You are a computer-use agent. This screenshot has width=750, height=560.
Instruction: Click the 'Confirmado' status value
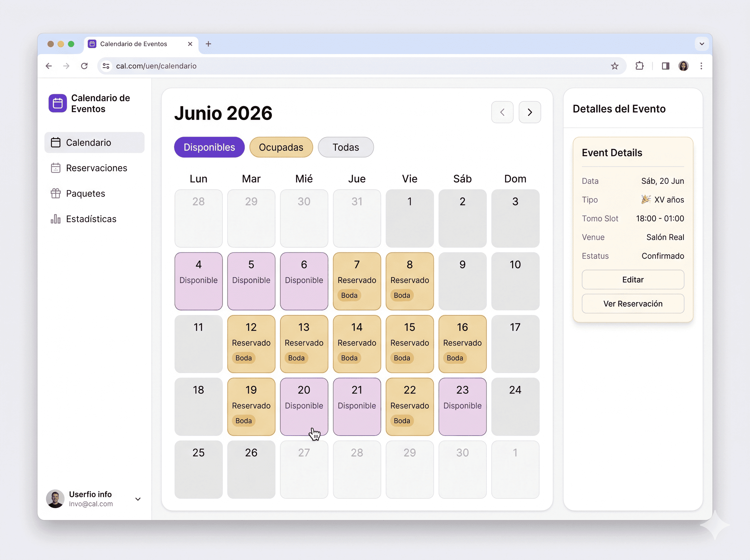[x=662, y=256]
